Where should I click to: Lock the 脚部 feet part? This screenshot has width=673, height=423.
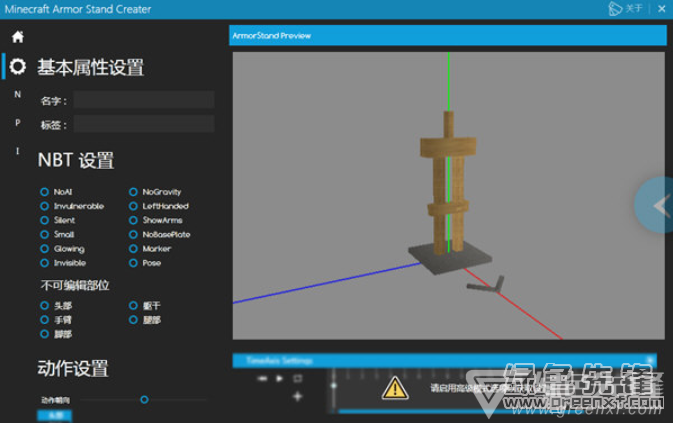[x=44, y=334]
